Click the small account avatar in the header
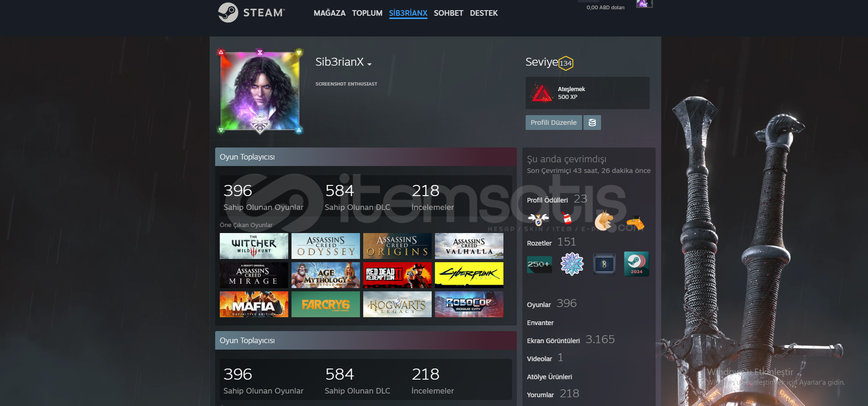Image resolution: width=868 pixels, height=406 pixels. tap(644, 4)
